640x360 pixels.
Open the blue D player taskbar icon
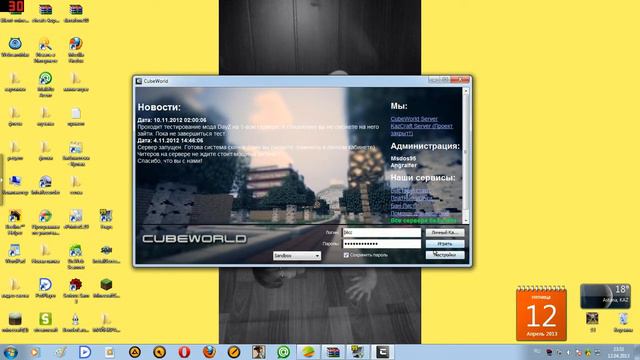pyautogui.click(x=85, y=352)
